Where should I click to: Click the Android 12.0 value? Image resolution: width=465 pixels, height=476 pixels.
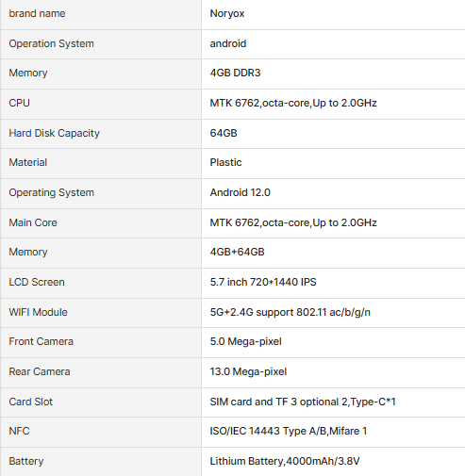coord(240,192)
